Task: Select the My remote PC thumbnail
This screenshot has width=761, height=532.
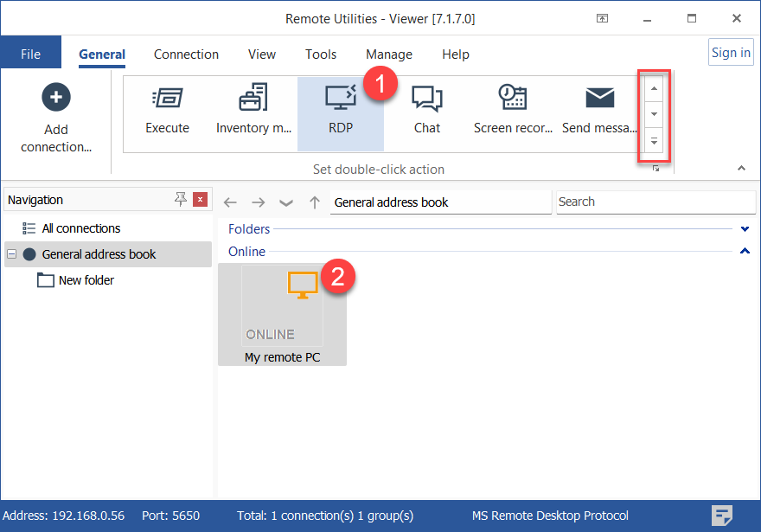Action: (x=282, y=313)
